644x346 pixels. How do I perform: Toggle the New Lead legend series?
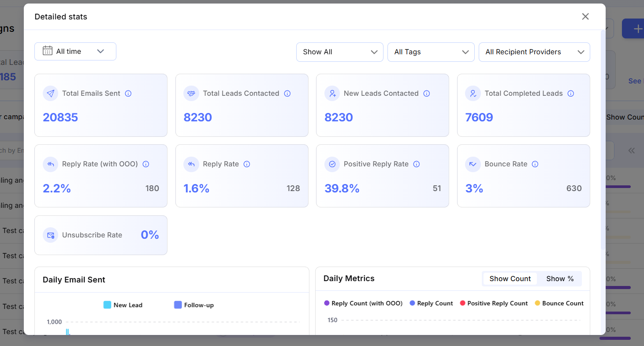tap(123, 305)
